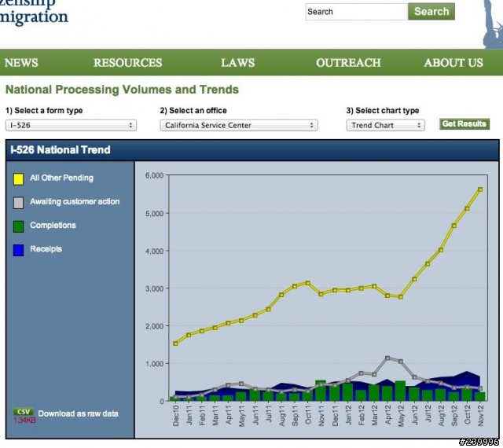Click the Get Results button
The width and height of the screenshot is (503, 448).
464,124
